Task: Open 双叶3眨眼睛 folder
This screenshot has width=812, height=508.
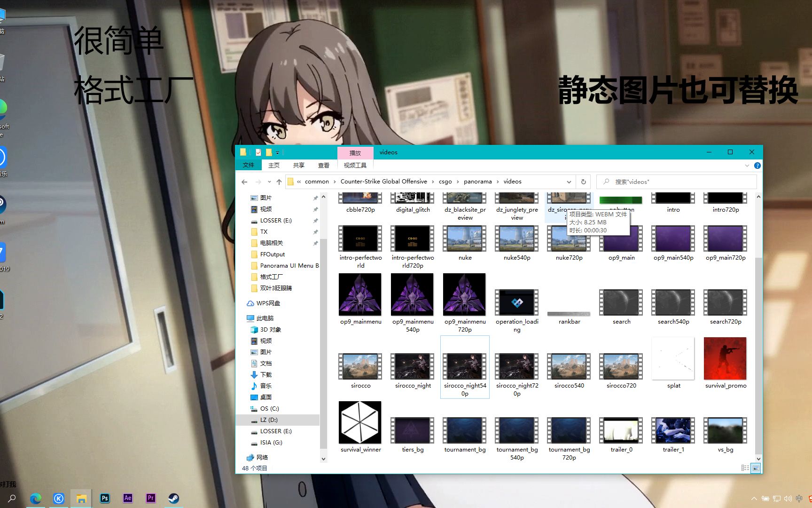Action: pos(276,288)
